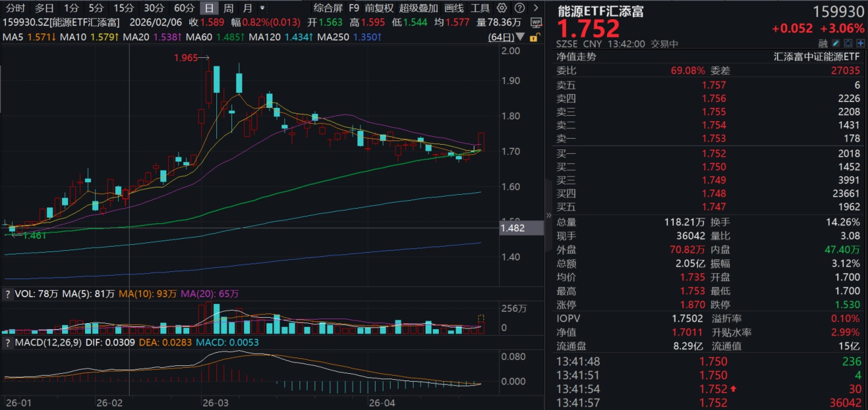
Task: Click the 1.482 crosshair price label
Action: (512, 228)
